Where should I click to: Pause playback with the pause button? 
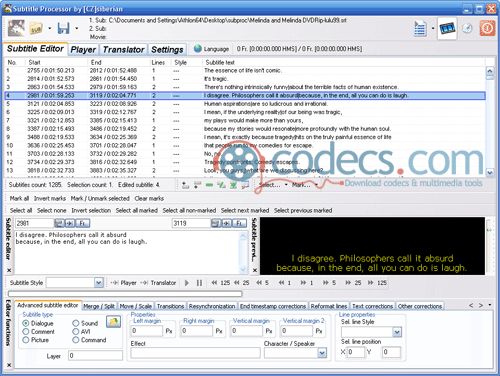coord(199,283)
